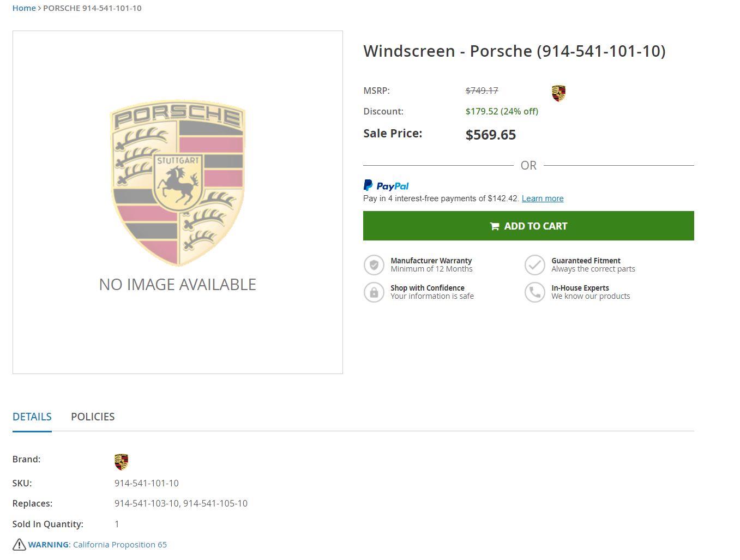This screenshot has height=560, width=740.
Task: Click the Shop with Confidence lock icon
Action: tap(374, 292)
